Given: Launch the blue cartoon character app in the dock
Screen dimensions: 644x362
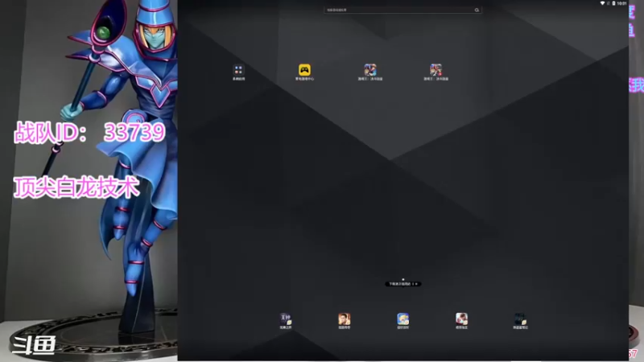Looking at the screenshot, I should [x=403, y=319].
